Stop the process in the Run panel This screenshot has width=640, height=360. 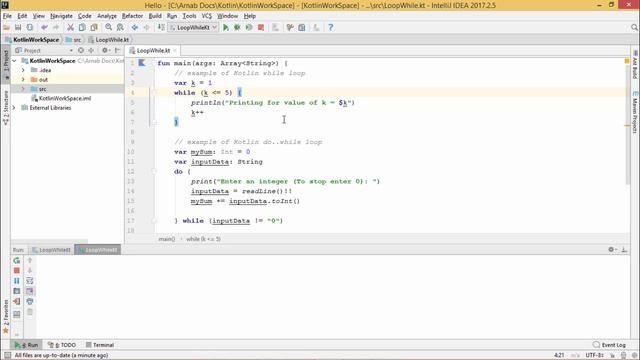17,270
